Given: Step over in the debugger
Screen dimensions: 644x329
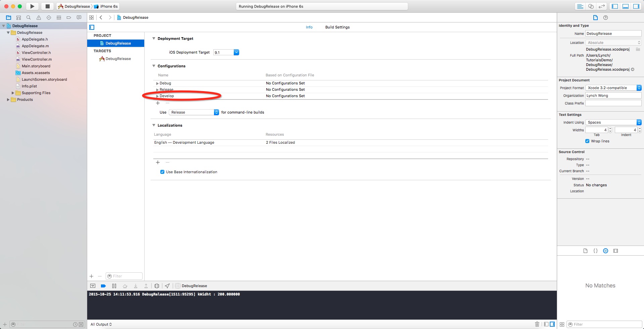Looking at the screenshot, I should click(125, 286).
